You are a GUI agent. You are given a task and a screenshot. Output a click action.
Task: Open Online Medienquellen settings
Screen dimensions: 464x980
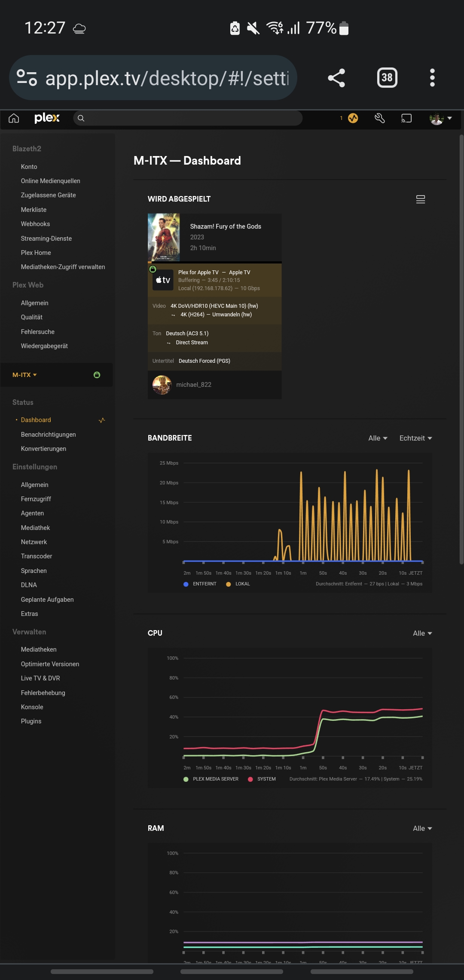click(51, 181)
